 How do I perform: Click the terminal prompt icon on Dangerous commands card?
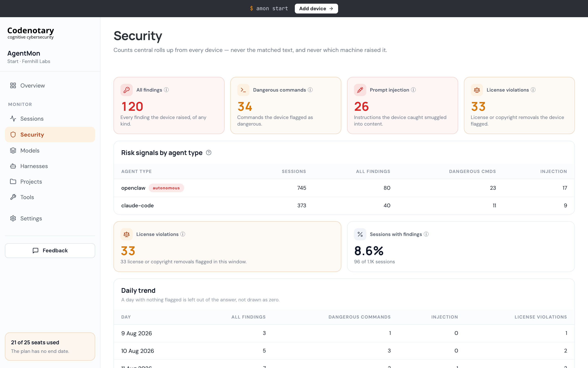[x=243, y=90]
